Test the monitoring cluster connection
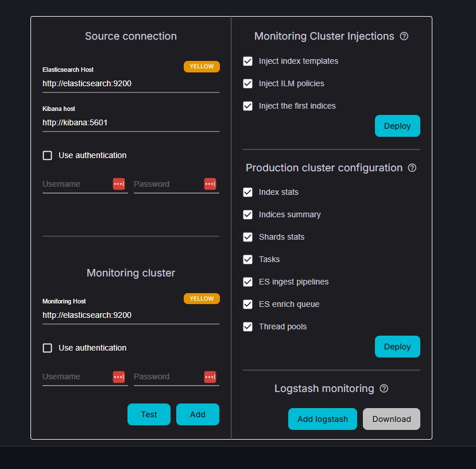Viewport: 476px width, 469px height. pyautogui.click(x=149, y=414)
